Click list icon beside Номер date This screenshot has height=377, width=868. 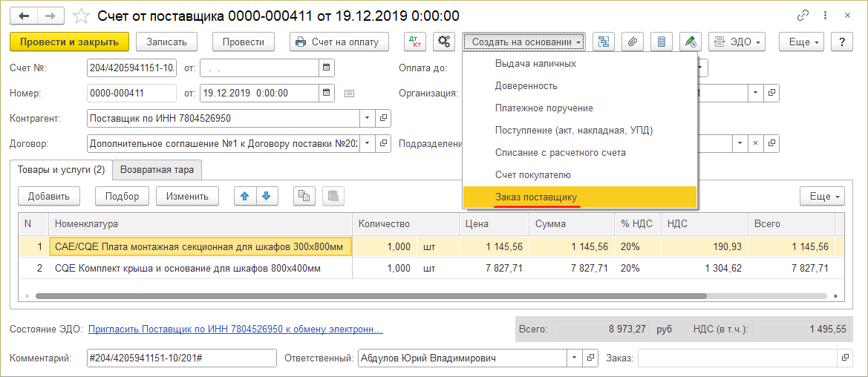349,93
